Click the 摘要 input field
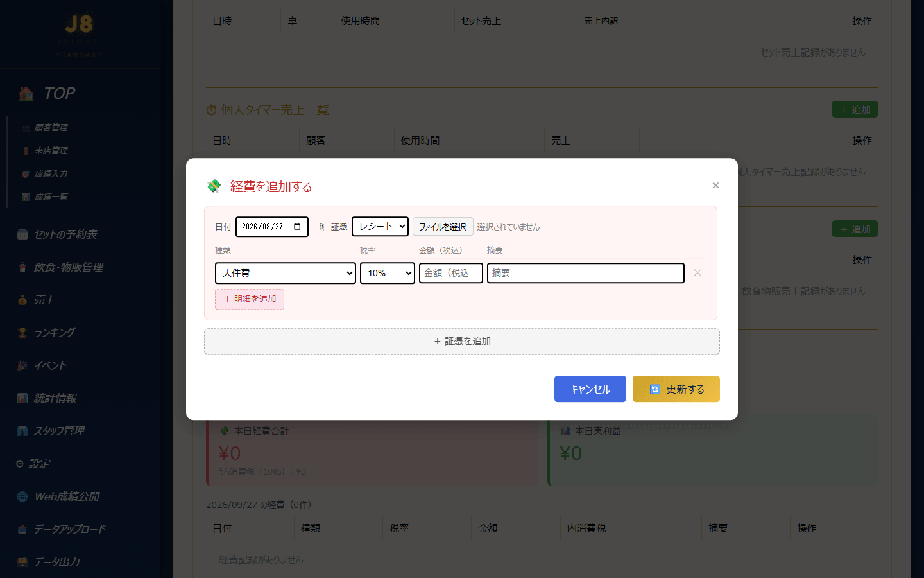 pyautogui.click(x=586, y=273)
